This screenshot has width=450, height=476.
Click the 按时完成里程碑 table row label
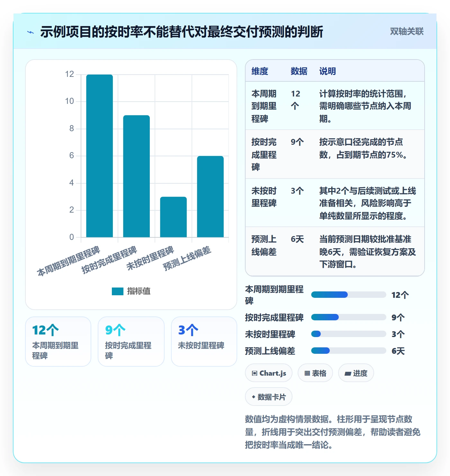[x=264, y=154]
